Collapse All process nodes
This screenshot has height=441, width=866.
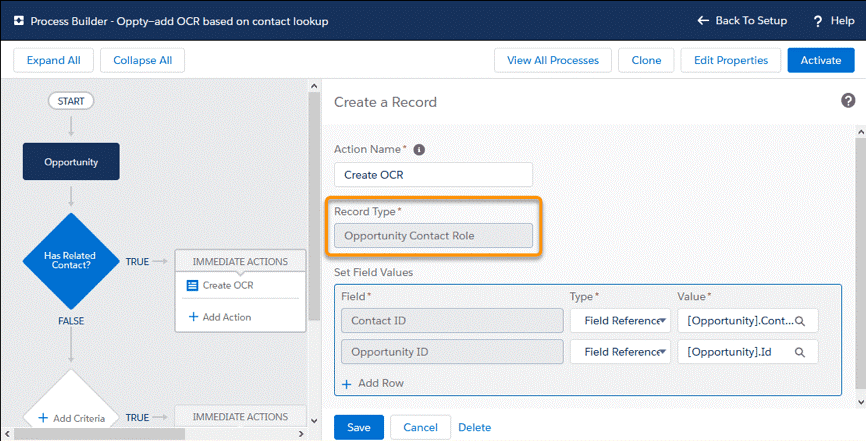[142, 60]
